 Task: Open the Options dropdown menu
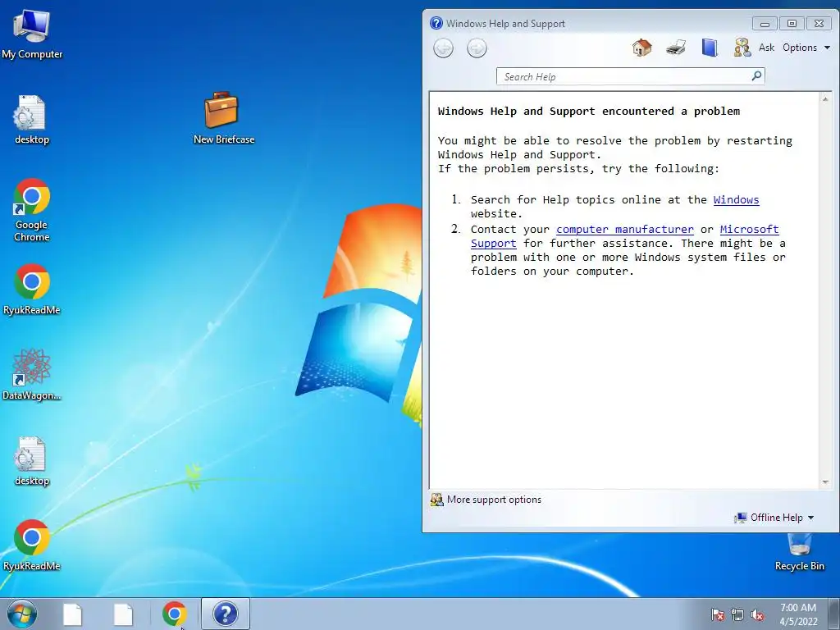(806, 47)
